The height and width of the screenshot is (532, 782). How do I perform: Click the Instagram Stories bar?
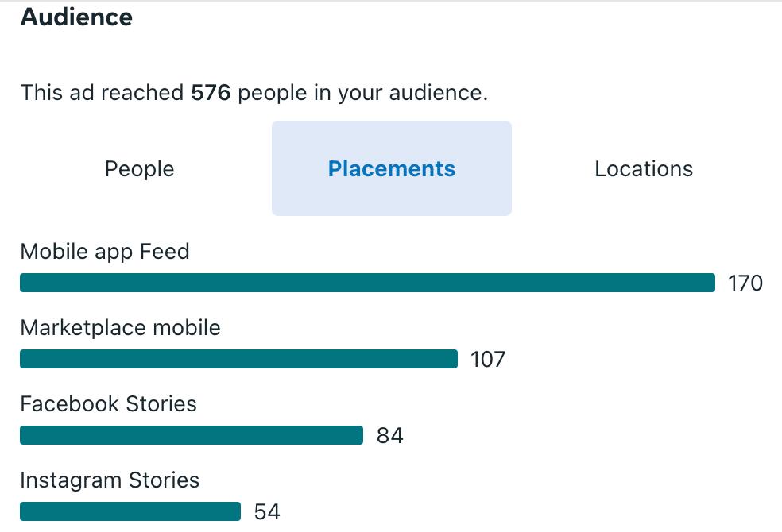click(x=130, y=511)
